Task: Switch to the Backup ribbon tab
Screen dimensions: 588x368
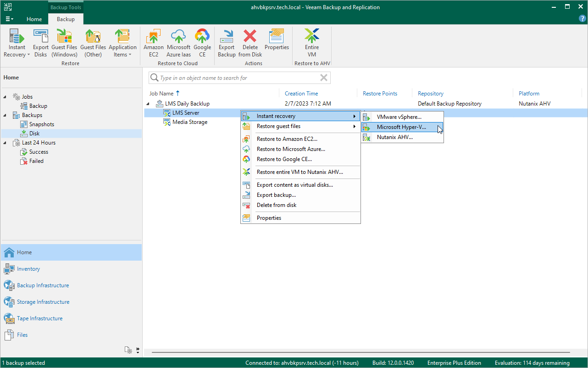Action: [66, 19]
